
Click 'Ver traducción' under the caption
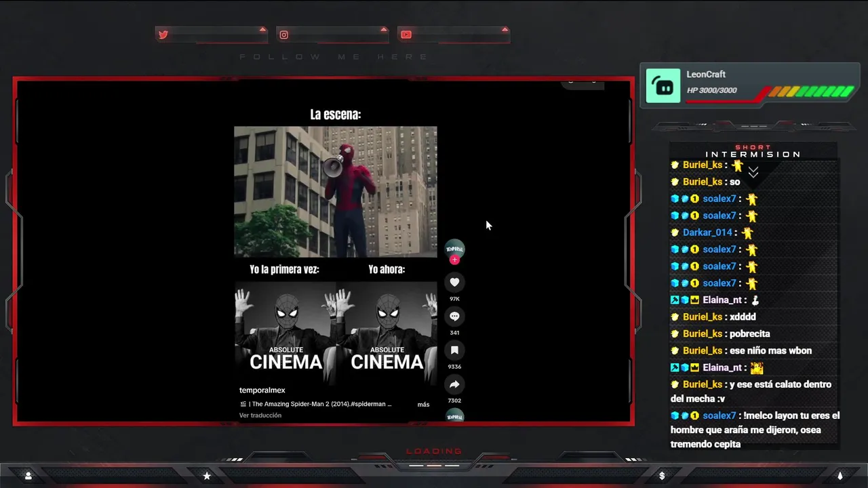260,415
